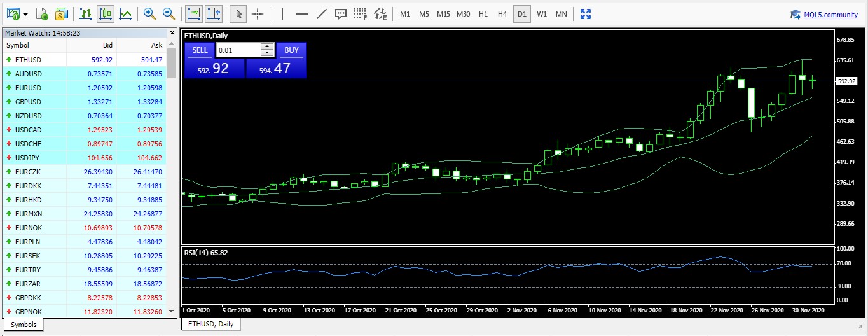The height and width of the screenshot is (336, 868).
Task: Set timeframe to M1
Action: click(x=405, y=14)
